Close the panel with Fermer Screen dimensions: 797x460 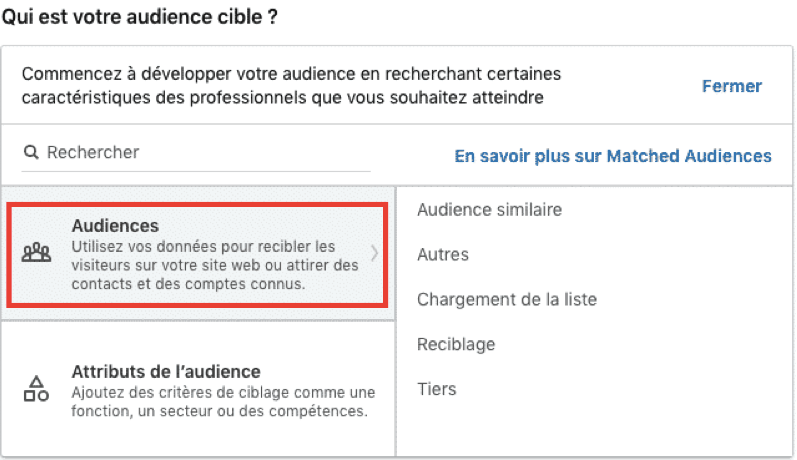(732, 86)
